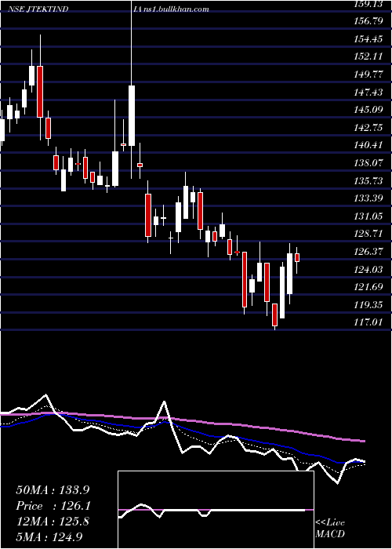Click the 135.73 price axis label

click(x=368, y=180)
